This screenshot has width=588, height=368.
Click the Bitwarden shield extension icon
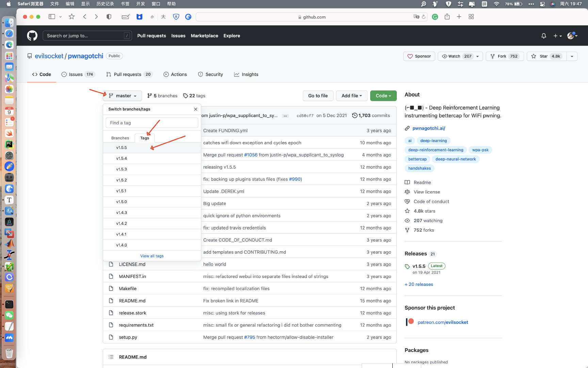tap(176, 17)
